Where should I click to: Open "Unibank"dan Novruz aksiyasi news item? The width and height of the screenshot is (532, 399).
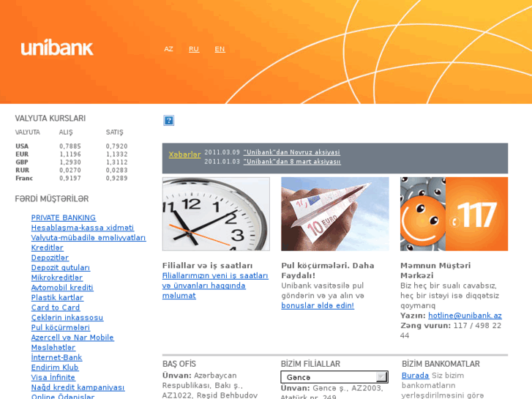(x=292, y=152)
